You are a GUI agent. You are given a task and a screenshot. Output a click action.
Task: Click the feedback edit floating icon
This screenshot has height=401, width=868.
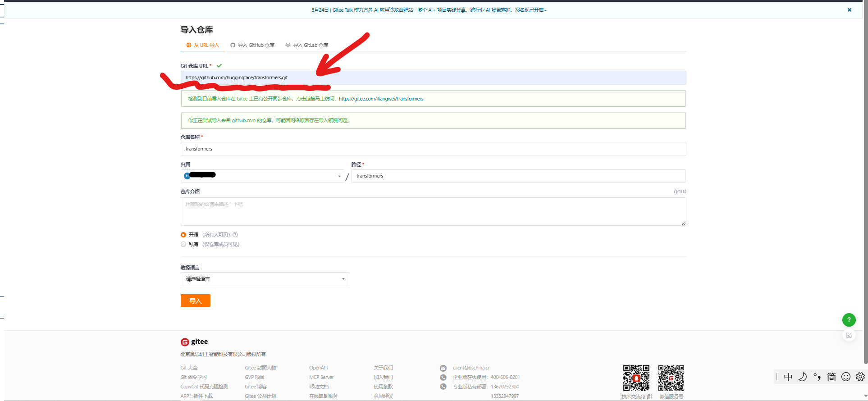pos(849,335)
